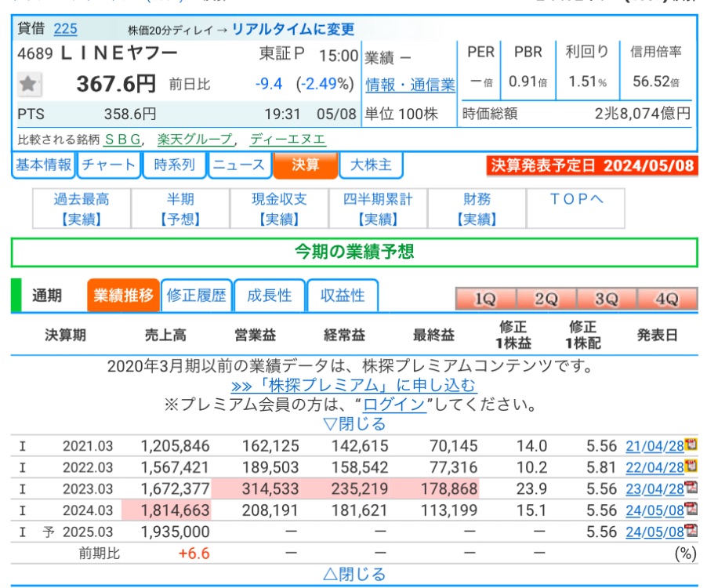The width and height of the screenshot is (707, 588).
Task: Open the 大株主 tab
Action: click(x=371, y=165)
